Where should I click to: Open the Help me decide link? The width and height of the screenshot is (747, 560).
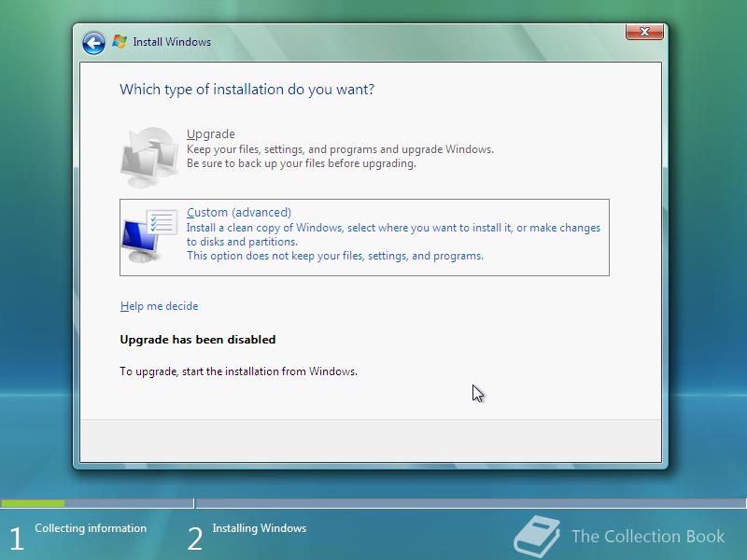pyautogui.click(x=159, y=306)
